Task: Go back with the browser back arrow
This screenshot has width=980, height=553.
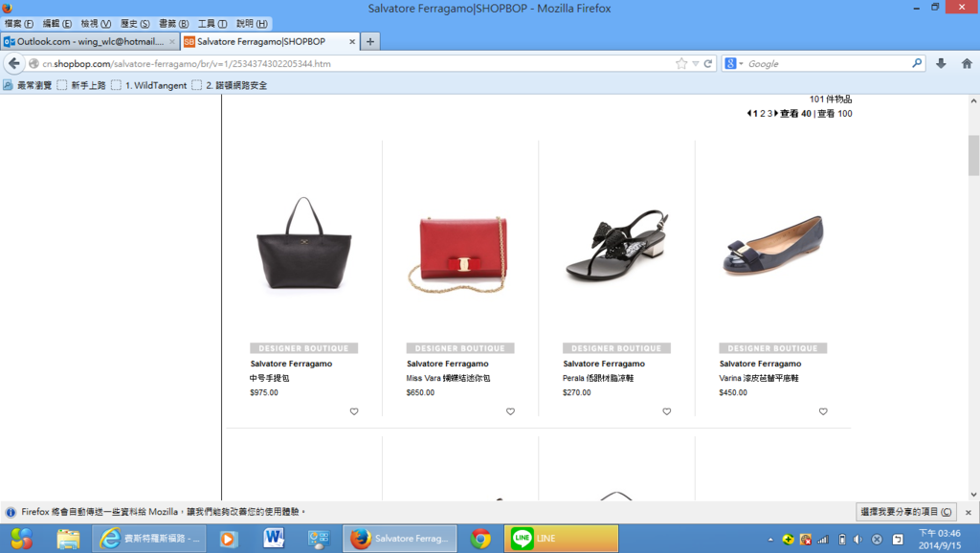Action: point(13,63)
